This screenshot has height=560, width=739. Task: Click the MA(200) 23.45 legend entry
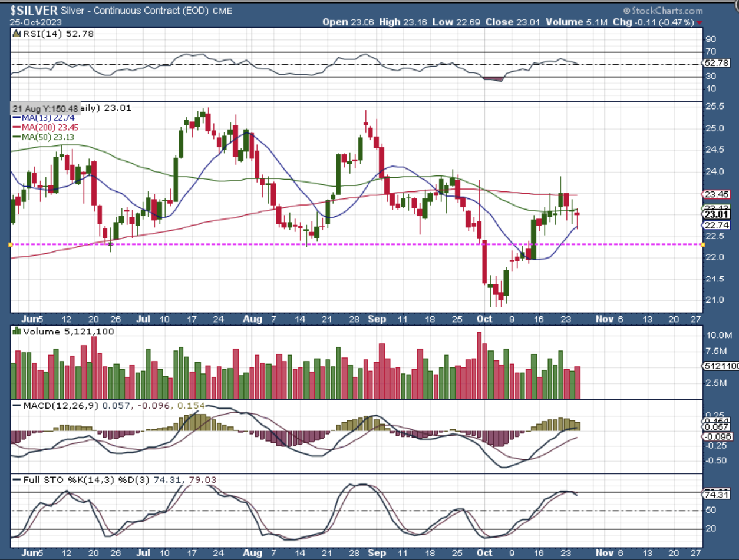[x=50, y=127]
